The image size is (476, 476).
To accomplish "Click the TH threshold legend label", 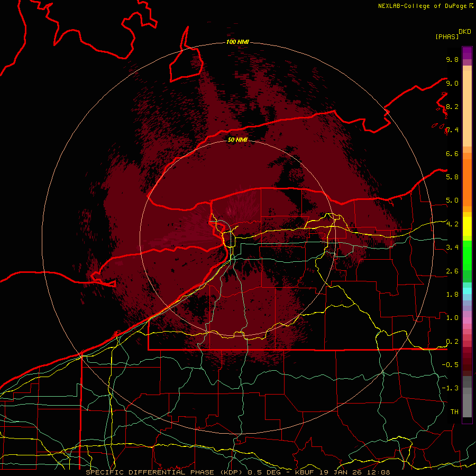I will point(454,411).
